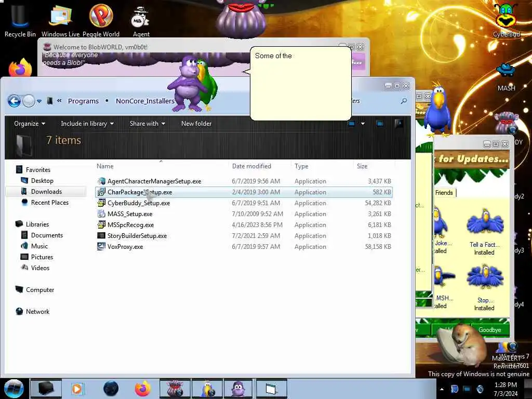
Task: Click the Explorer Back arrow button
Action: (x=14, y=101)
